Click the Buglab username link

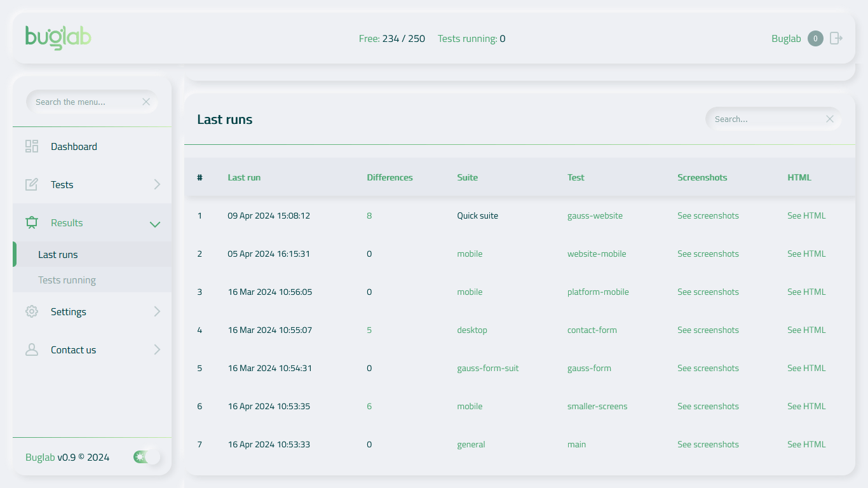coord(786,39)
